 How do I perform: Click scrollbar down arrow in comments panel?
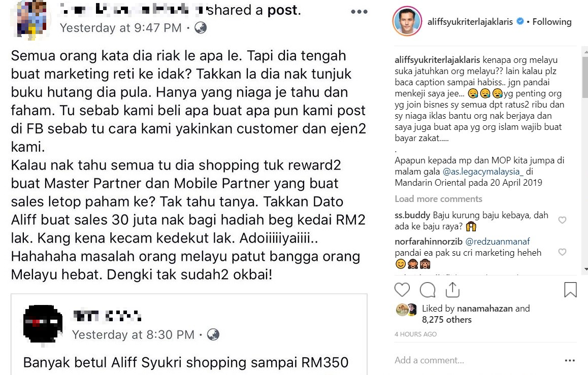click(x=585, y=269)
